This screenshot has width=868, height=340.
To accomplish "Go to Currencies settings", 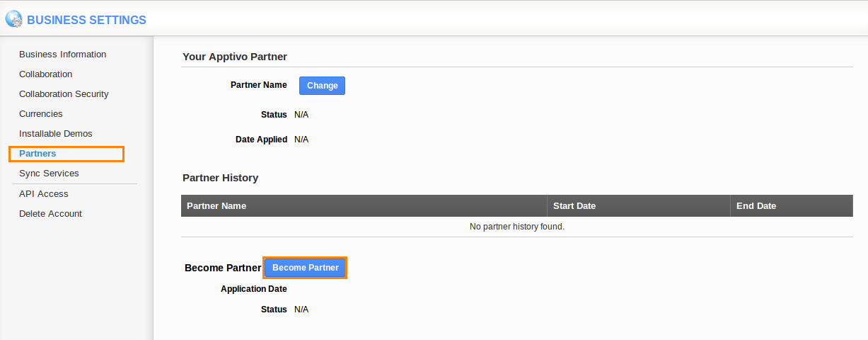I will point(40,114).
